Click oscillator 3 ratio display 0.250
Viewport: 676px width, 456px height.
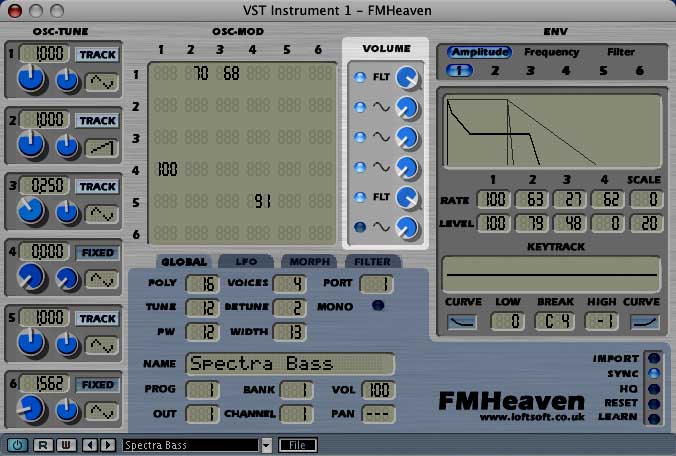pos(44,186)
